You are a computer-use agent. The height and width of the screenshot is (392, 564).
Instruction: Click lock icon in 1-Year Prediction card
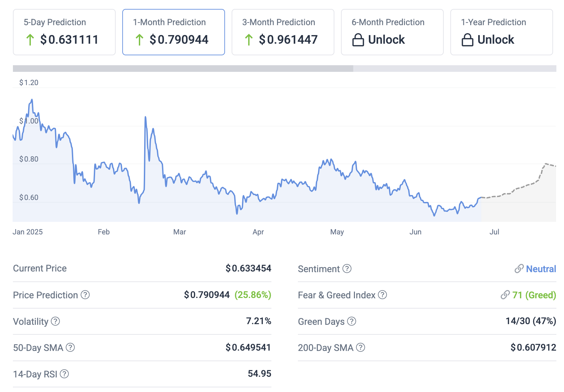[x=467, y=40]
